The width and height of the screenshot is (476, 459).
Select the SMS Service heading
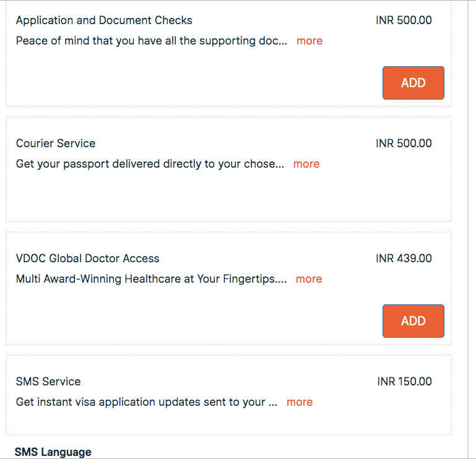click(48, 382)
